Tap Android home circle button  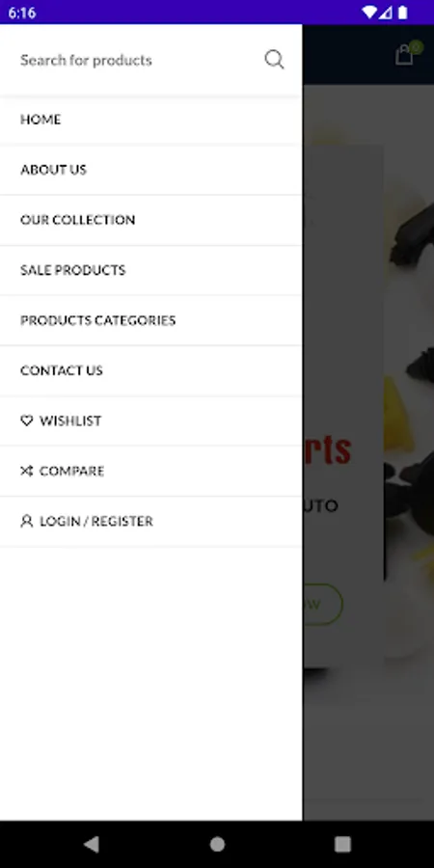[x=217, y=844]
